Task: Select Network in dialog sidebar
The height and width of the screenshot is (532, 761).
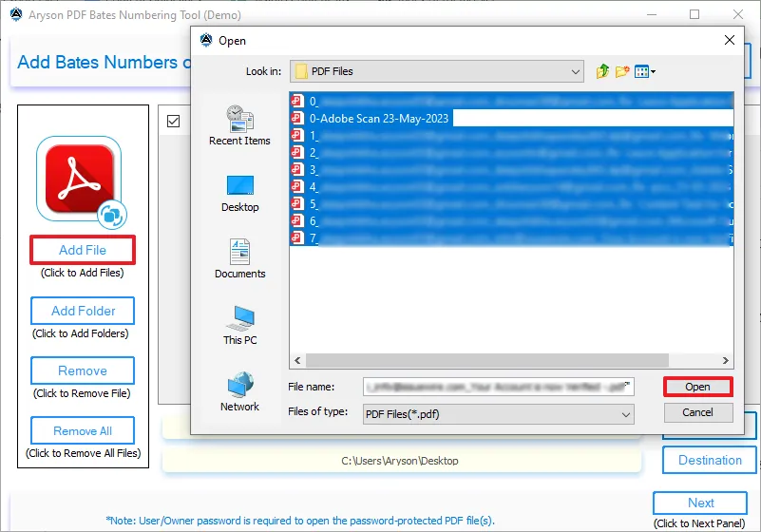Action: tap(239, 392)
